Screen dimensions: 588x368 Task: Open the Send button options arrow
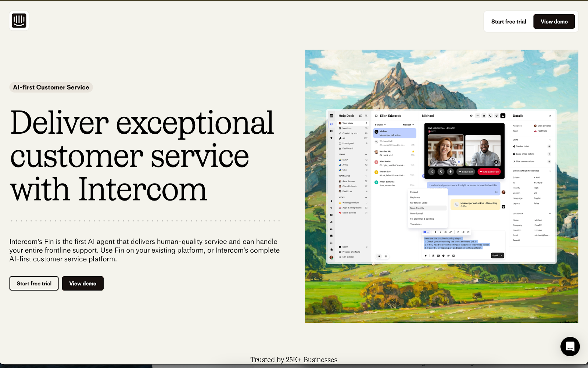(x=502, y=256)
